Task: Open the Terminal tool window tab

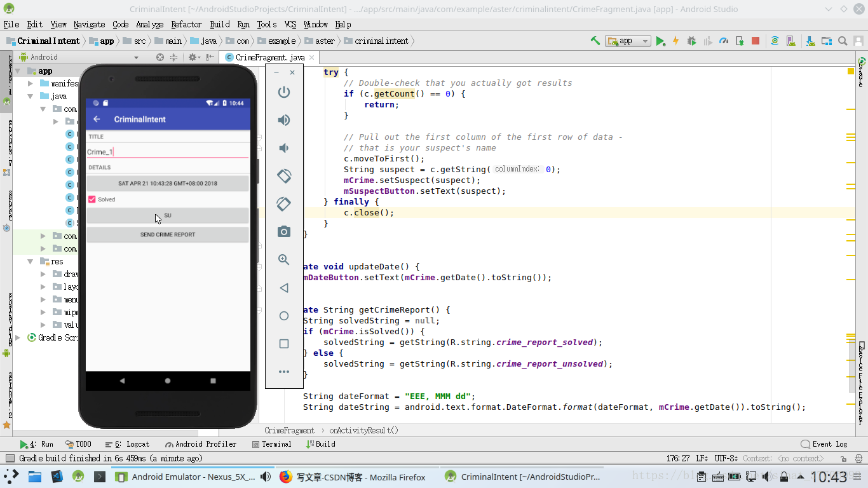Action: coord(272,444)
